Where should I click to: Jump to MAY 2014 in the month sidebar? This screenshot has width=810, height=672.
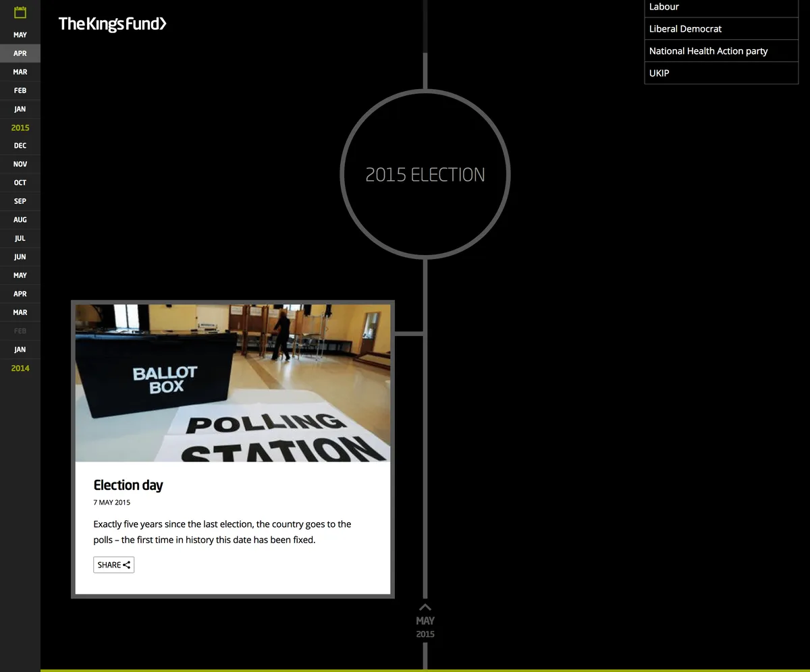click(20, 275)
